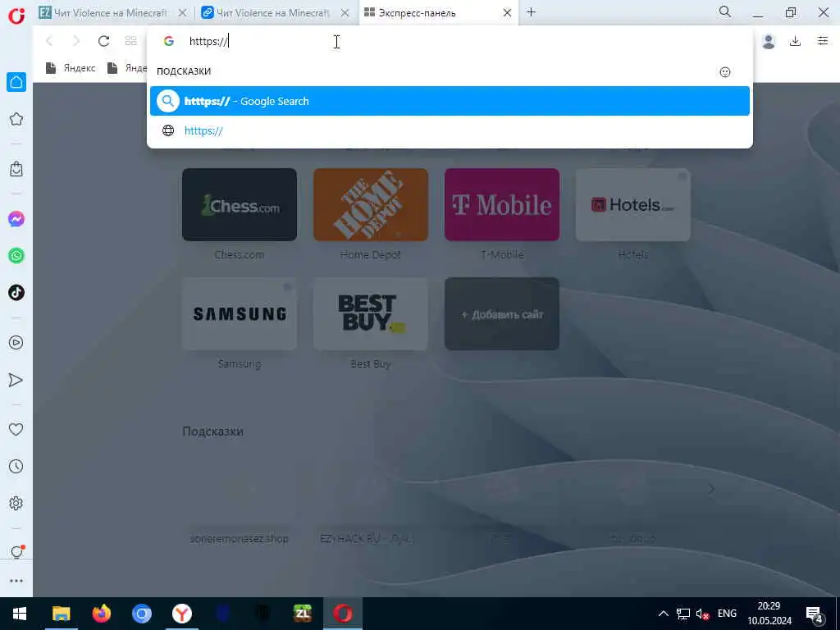This screenshot has height=630, width=840.
Task: Open the Samsung speed dial tile
Action: 240,313
